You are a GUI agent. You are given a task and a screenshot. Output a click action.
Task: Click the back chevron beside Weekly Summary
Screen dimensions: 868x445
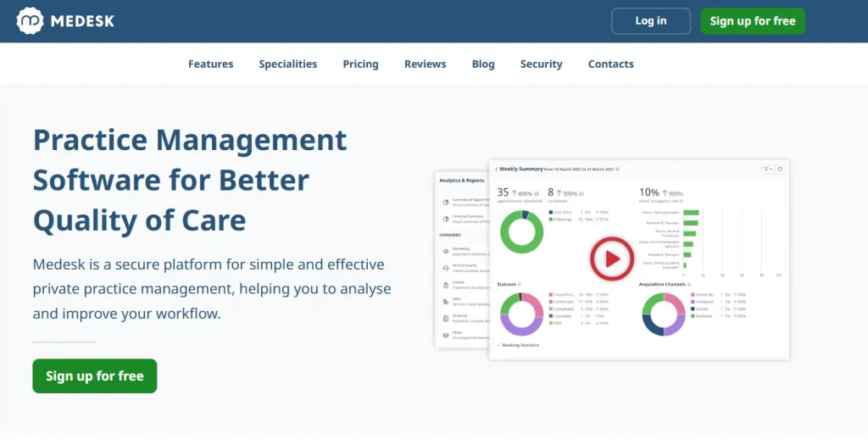coord(496,170)
